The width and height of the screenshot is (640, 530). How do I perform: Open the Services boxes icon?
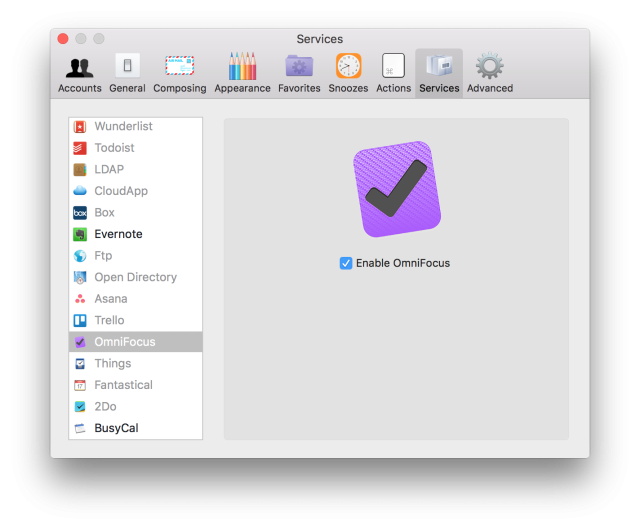(x=439, y=66)
